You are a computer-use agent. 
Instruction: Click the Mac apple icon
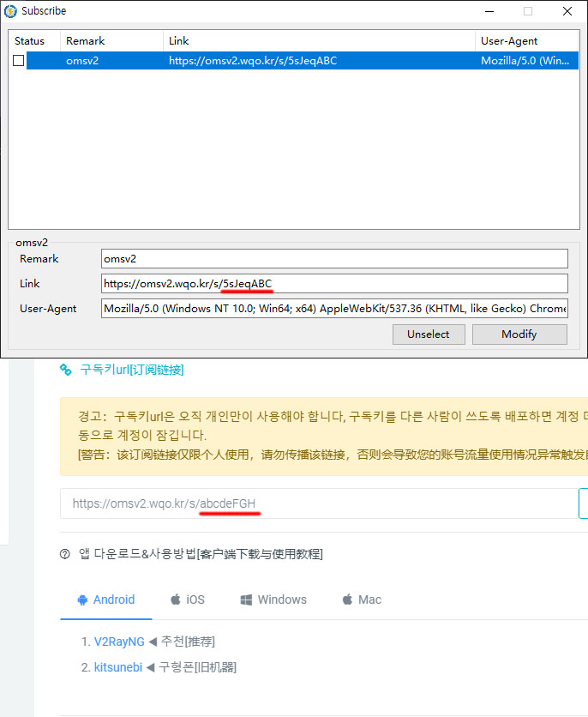[x=347, y=600]
